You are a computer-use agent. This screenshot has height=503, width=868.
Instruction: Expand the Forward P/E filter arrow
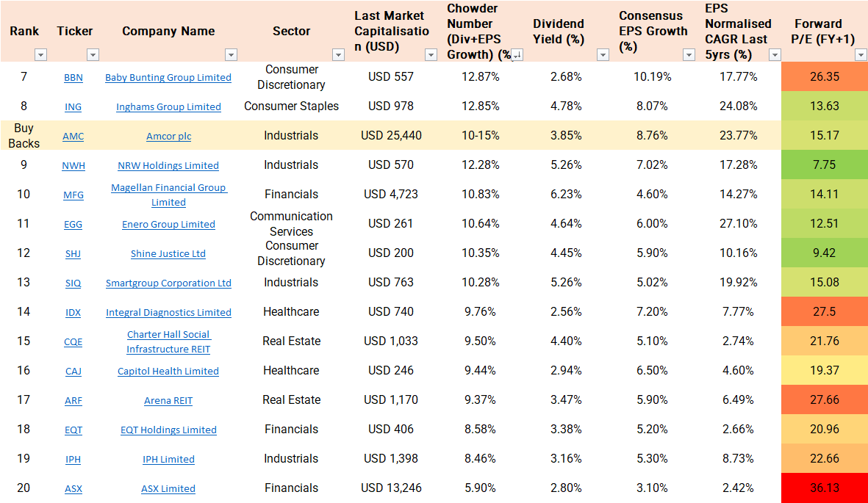pyautogui.click(x=861, y=55)
